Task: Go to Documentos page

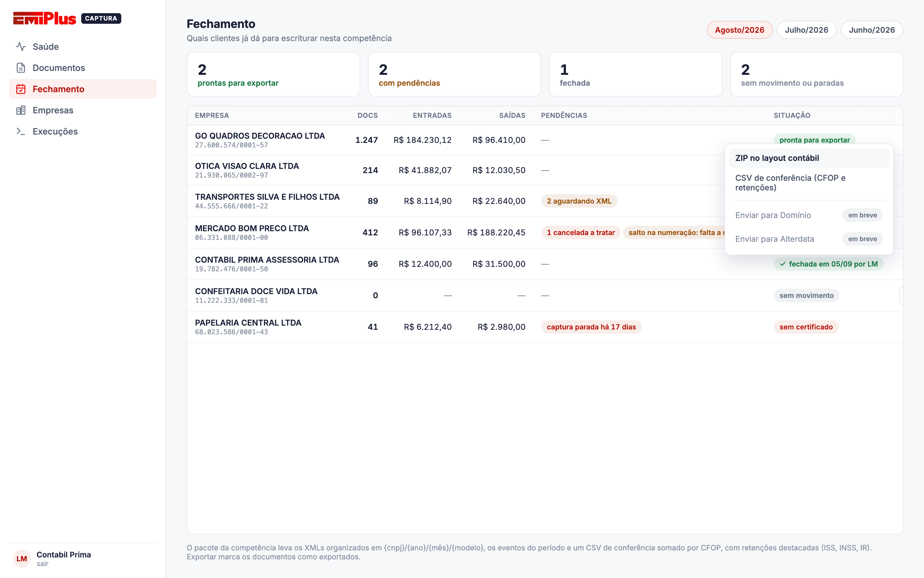Action: pyautogui.click(x=82, y=68)
